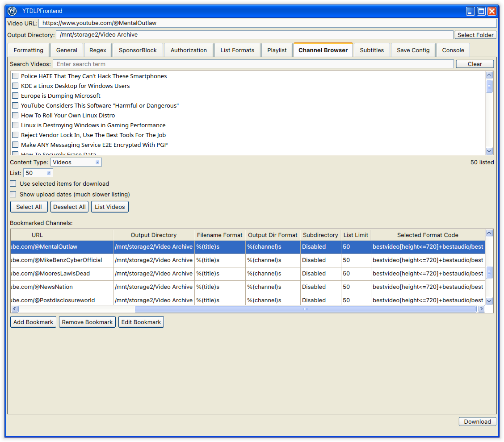Click the List Videos button
Viewport: 504px width, 442px height.
pos(110,207)
